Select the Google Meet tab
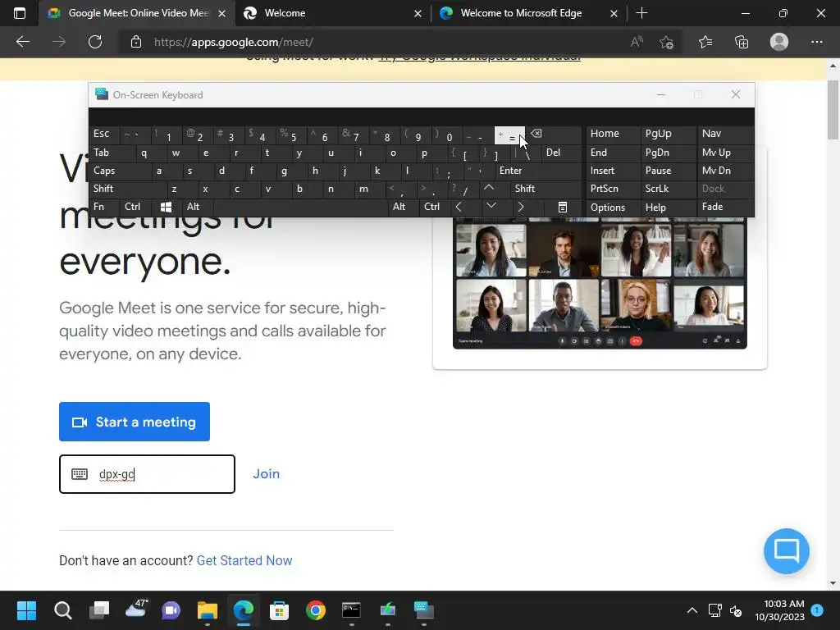The width and height of the screenshot is (840, 630). (x=137, y=13)
